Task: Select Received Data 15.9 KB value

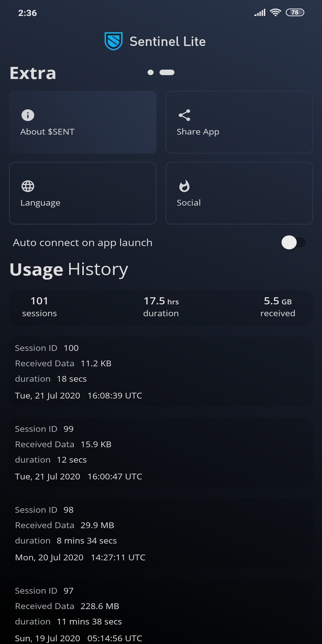Action: [96, 444]
